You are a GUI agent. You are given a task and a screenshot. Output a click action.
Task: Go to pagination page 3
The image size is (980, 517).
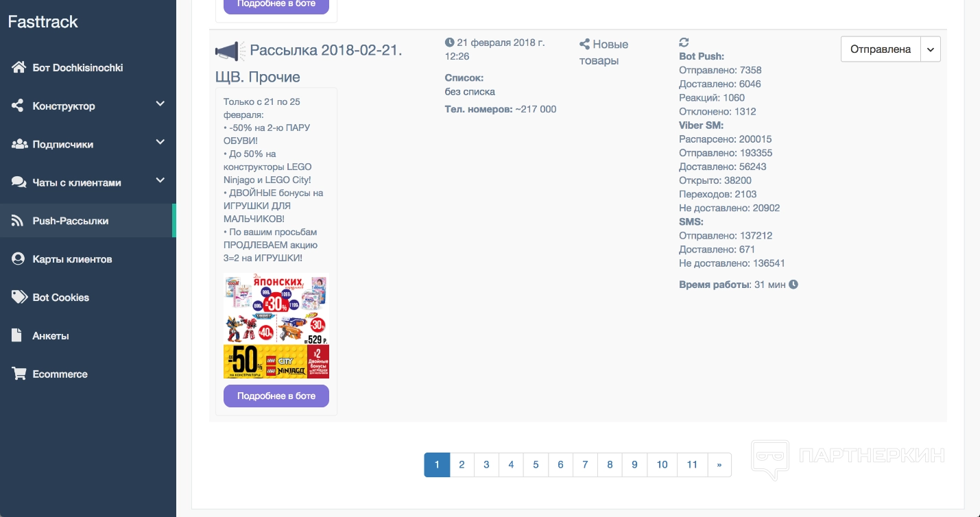coord(486,465)
